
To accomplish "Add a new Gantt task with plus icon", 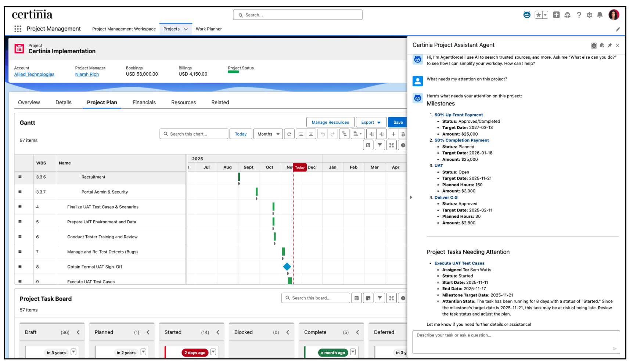I will tap(393, 134).
